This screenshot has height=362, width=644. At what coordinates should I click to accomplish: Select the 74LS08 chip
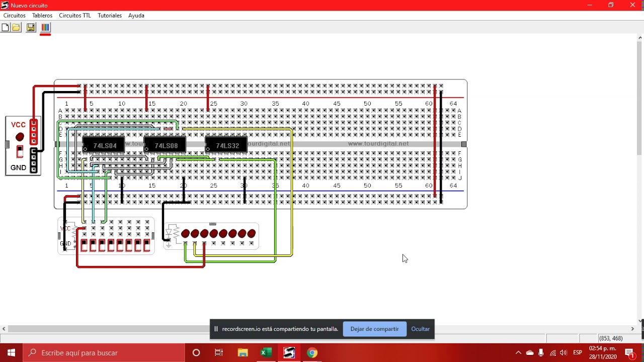point(165,145)
